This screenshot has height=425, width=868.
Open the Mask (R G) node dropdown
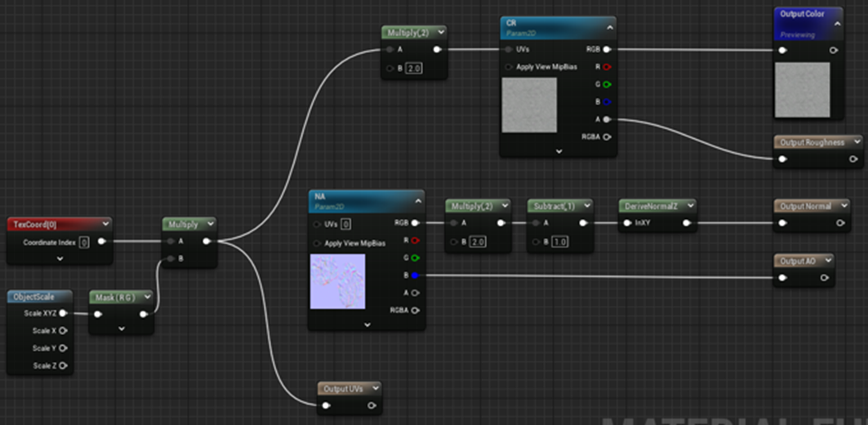pyautogui.click(x=147, y=297)
